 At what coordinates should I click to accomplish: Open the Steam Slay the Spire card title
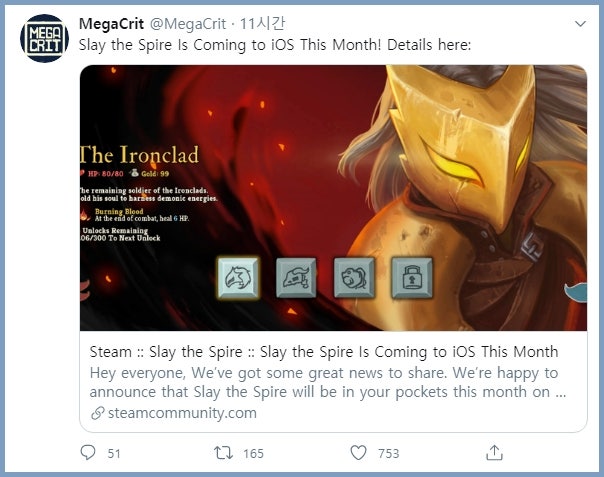coord(324,352)
